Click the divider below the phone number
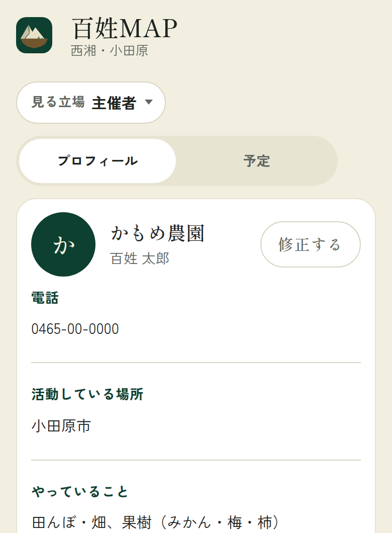Screen dimensions: 392x533 pos(196,363)
